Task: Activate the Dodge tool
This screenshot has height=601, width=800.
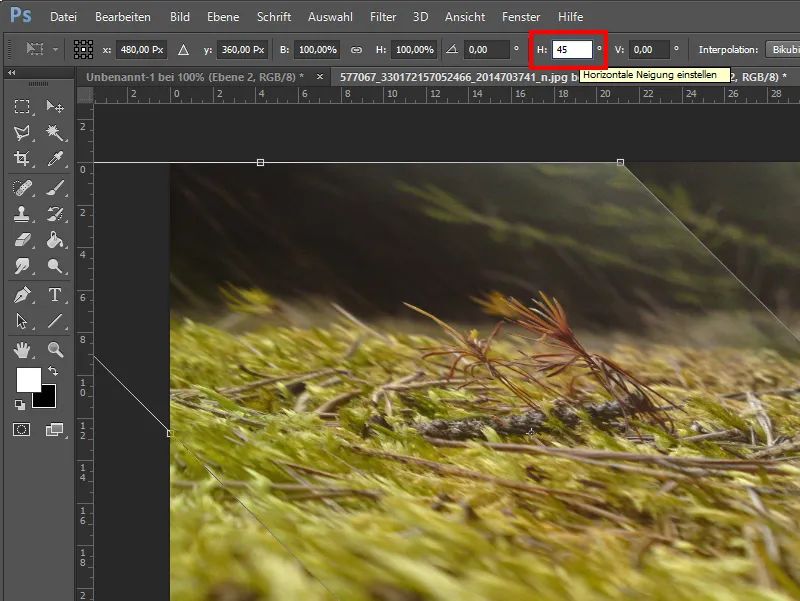Action: [x=55, y=266]
